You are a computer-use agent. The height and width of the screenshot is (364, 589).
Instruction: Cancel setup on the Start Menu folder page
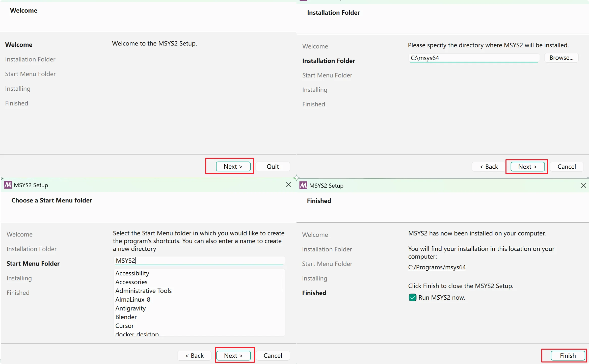(x=273, y=355)
